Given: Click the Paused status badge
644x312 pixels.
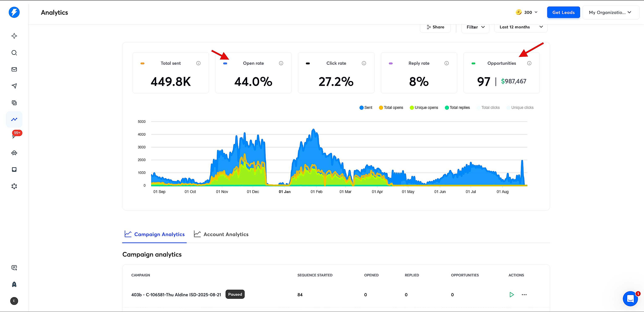Looking at the screenshot, I should point(235,294).
